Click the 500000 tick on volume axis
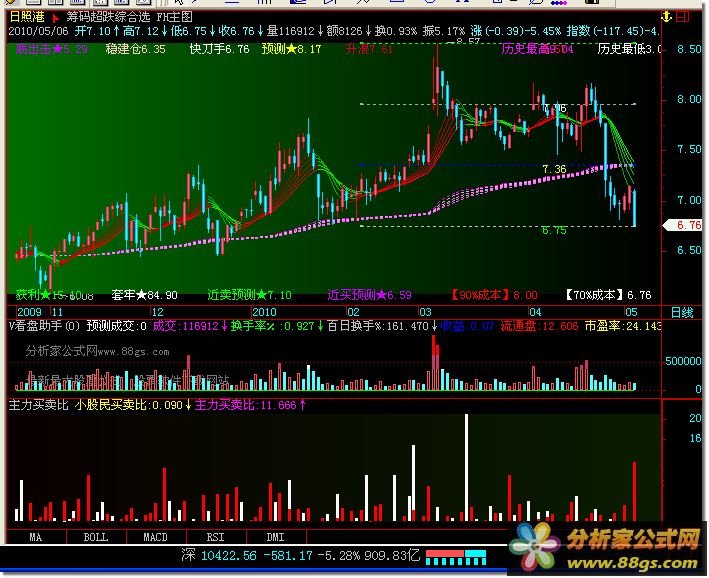Image resolution: width=709 pixels, height=578 pixels. pos(683,361)
